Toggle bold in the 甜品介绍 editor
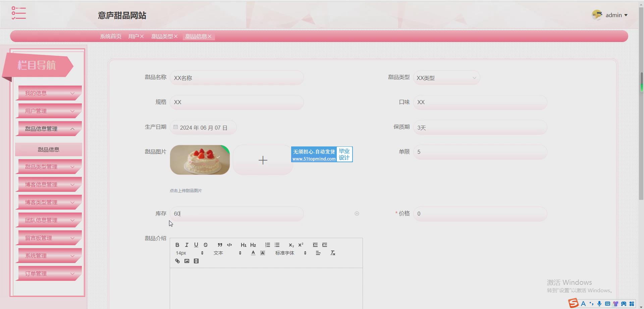Screen dimensions: 644x309 [177, 245]
